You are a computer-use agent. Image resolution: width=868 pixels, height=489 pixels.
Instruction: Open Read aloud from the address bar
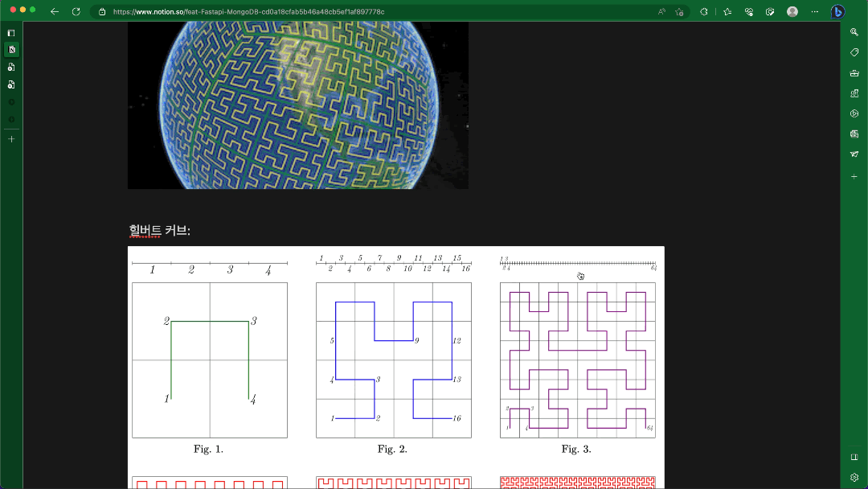pyautogui.click(x=661, y=11)
